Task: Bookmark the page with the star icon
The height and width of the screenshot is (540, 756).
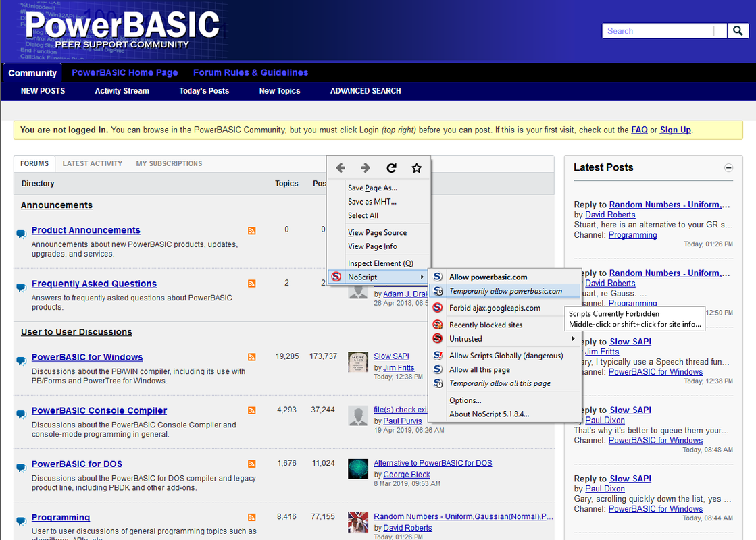Action: [417, 167]
